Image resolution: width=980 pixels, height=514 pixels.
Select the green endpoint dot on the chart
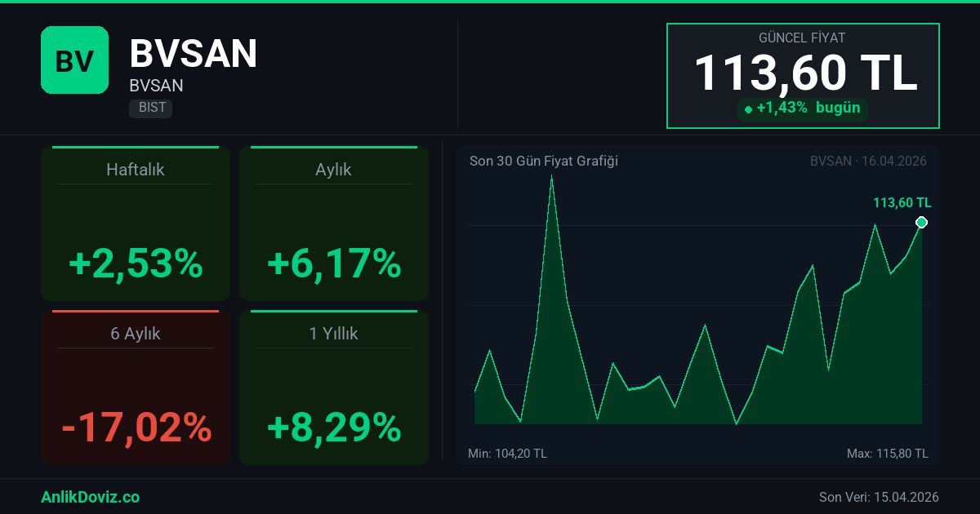click(921, 223)
